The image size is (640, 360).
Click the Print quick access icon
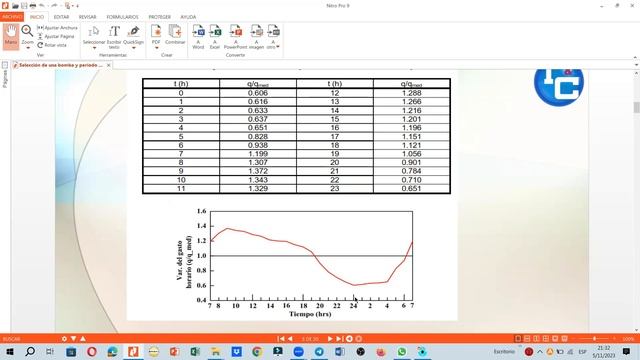coord(33,6)
